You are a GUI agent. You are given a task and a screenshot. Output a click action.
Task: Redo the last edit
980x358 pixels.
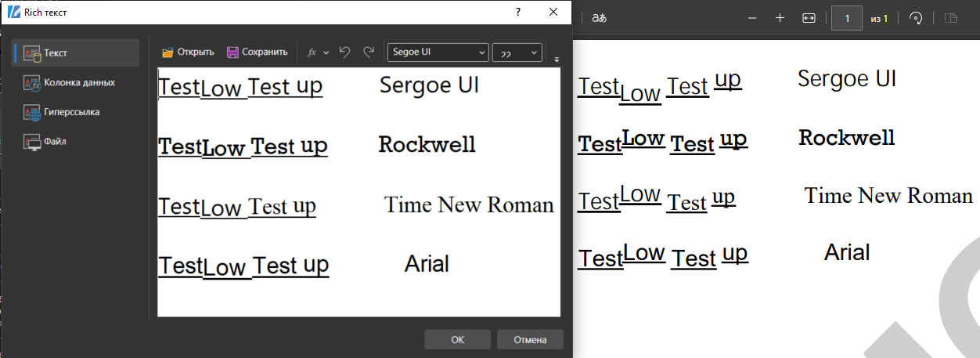point(369,52)
